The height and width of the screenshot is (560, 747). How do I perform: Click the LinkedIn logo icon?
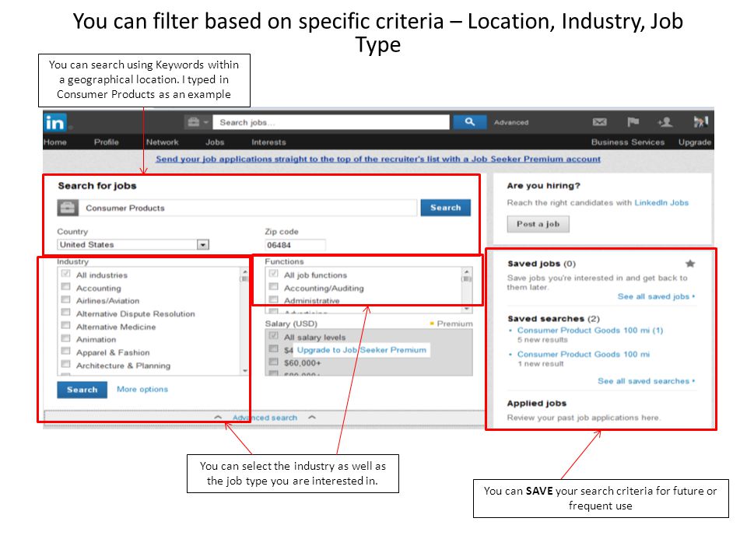(x=55, y=122)
